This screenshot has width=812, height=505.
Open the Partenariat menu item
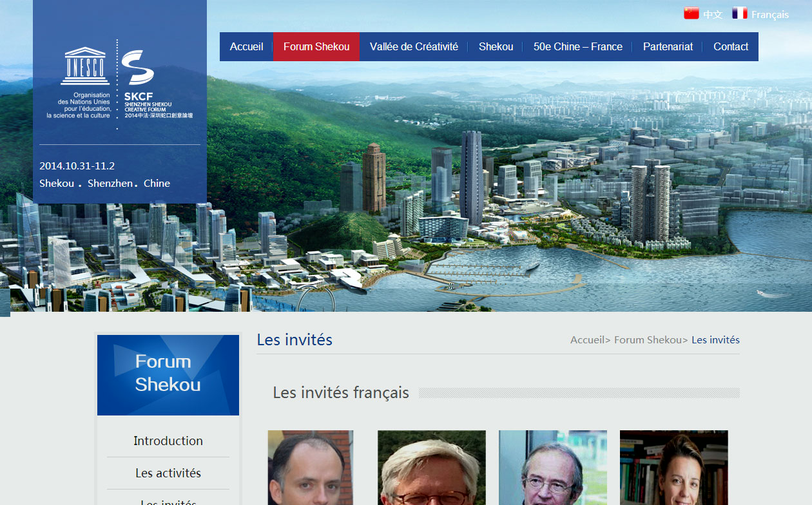pos(668,46)
